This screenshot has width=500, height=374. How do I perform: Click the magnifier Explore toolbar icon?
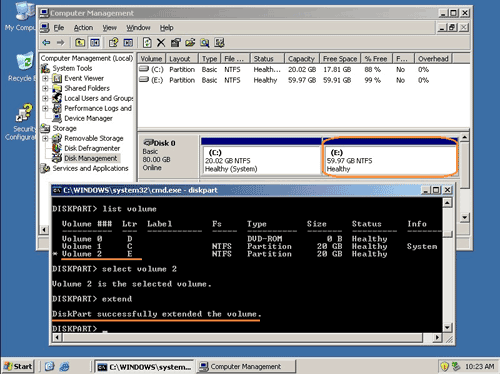(x=205, y=43)
